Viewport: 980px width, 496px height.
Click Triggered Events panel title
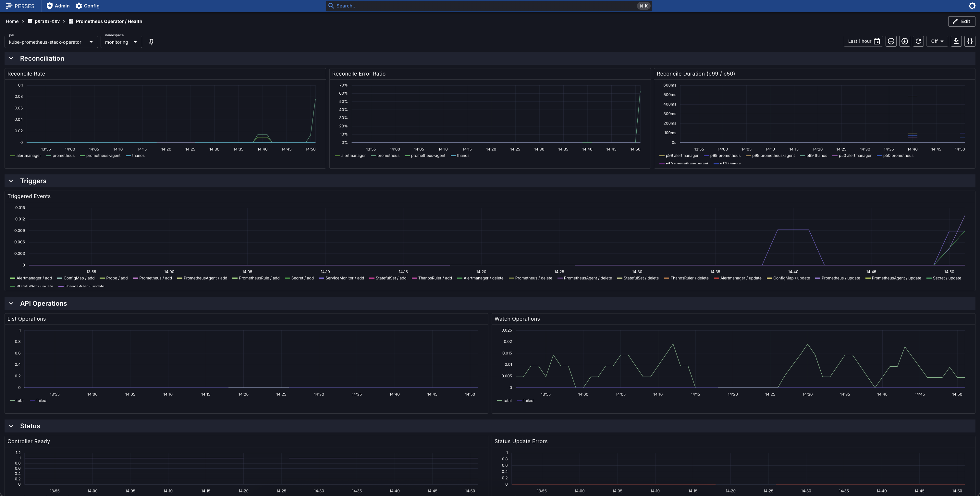(x=29, y=196)
